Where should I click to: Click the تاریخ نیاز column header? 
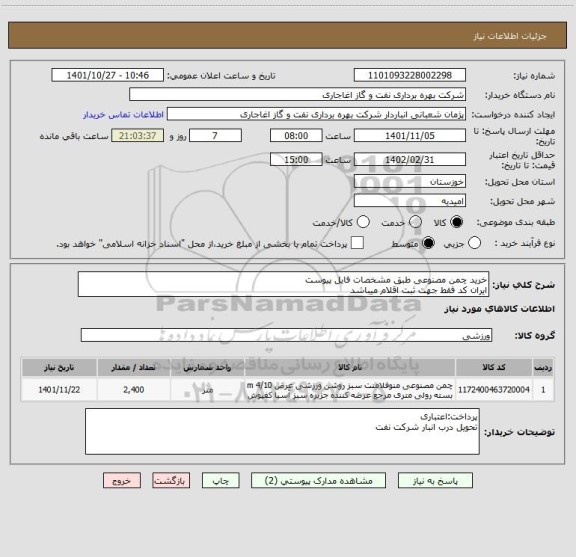tap(59, 367)
